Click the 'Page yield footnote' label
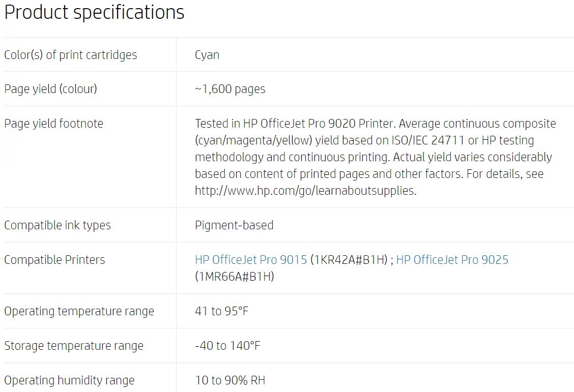This screenshot has height=392, width=574. pyautogui.click(x=53, y=124)
